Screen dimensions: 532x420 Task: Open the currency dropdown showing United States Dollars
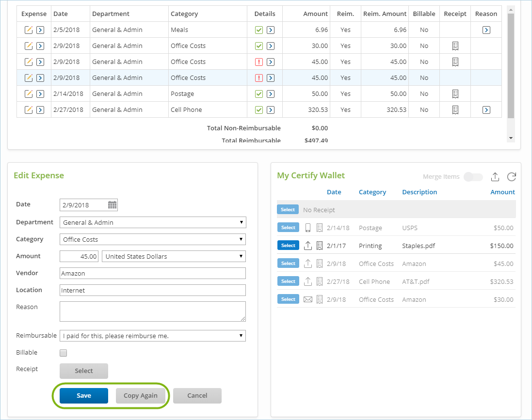(174, 256)
